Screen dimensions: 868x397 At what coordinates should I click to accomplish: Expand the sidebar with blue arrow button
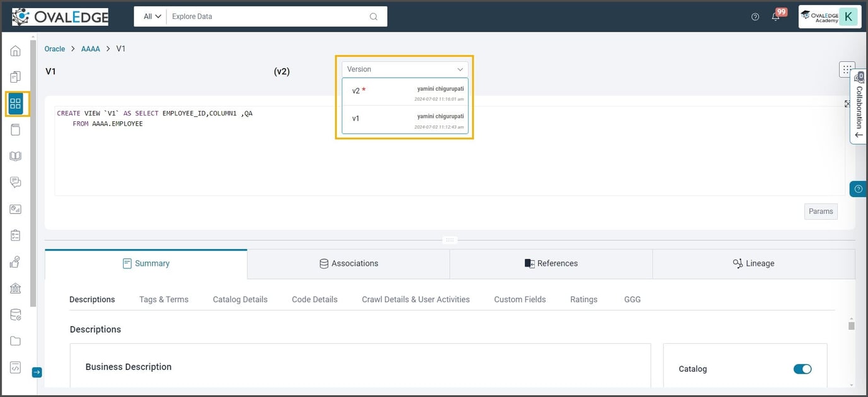(37, 372)
